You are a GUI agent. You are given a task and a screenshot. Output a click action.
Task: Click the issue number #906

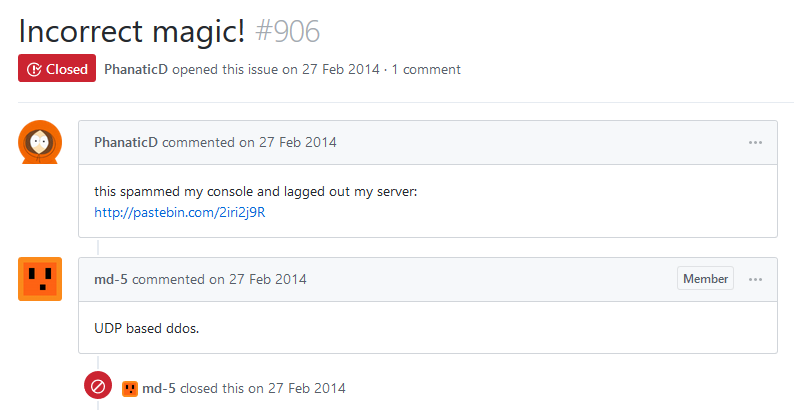(x=287, y=30)
